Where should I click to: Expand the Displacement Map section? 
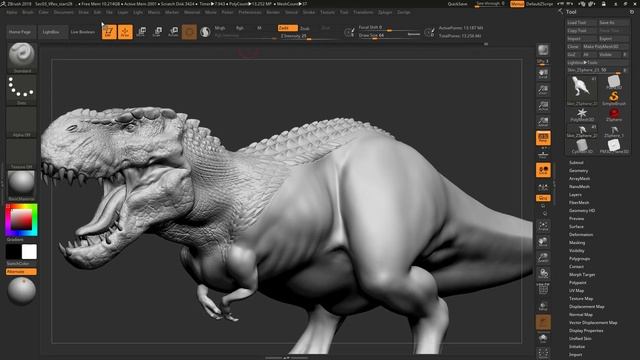tap(587, 307)
